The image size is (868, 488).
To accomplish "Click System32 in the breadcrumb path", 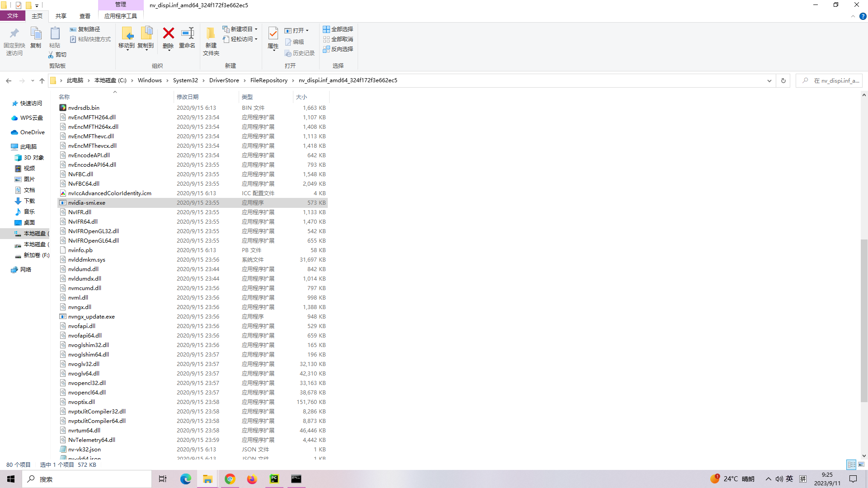I will pyautogui.click(x=185, y=80).
